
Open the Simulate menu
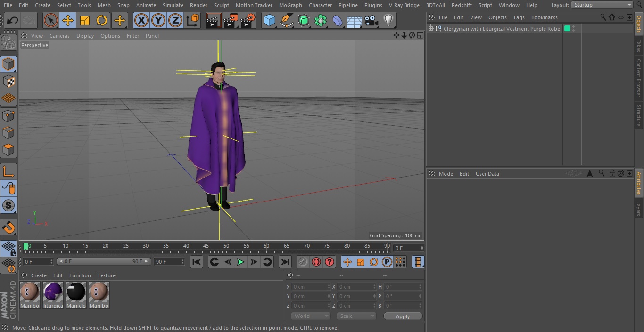point(173,5)
